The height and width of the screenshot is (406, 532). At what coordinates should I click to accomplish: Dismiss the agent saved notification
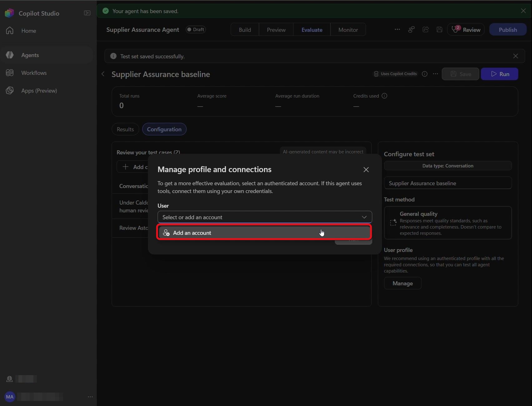pos(523,11)
